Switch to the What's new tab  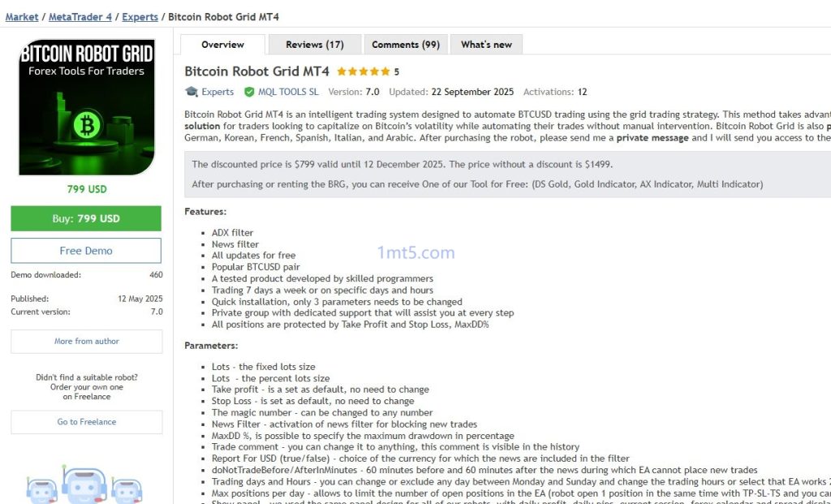(x=486, y=45)
